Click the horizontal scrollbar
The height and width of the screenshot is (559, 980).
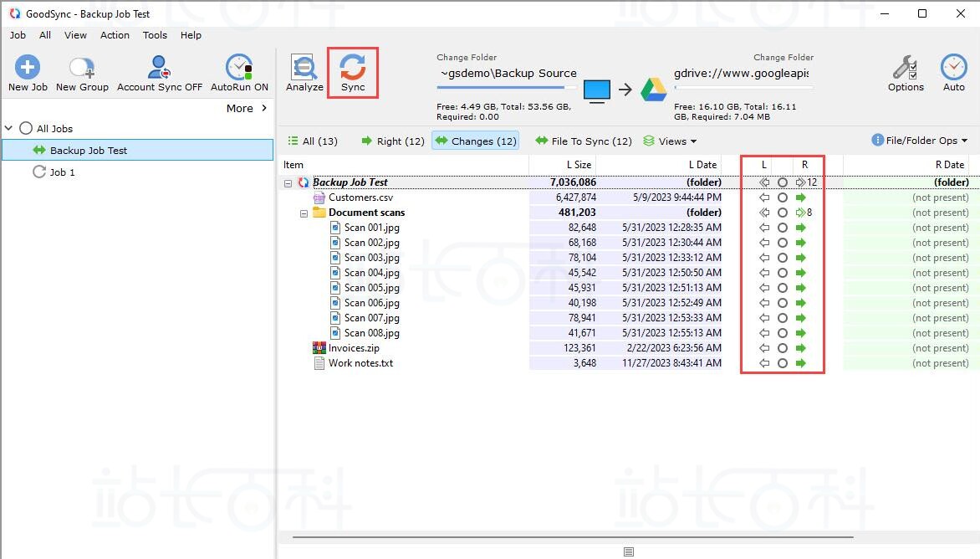(572, 536)
